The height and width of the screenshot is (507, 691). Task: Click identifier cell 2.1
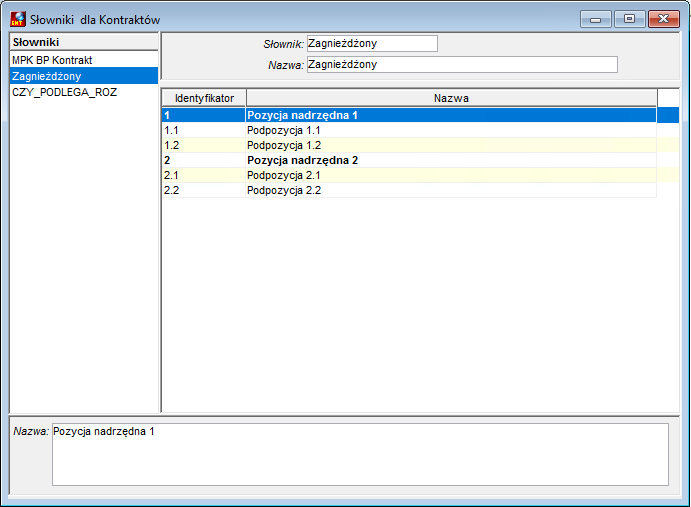click(204, 175)
